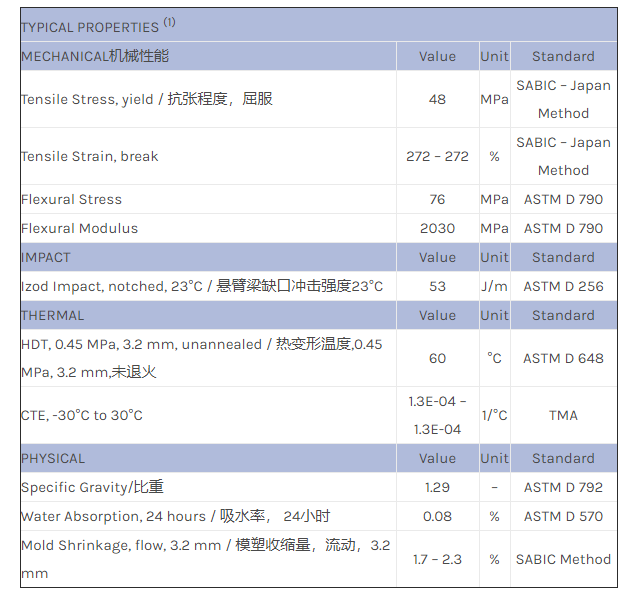Screen dimensions: 628x600
Task: Click the ASTM D 570 standard cell
Action: coord(563,516)
